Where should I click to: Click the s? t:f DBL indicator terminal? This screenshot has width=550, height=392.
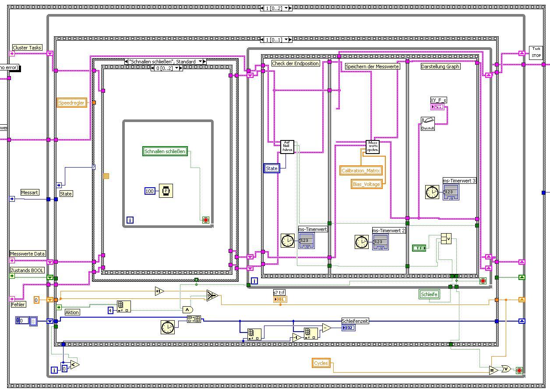(x=280, y=299)
